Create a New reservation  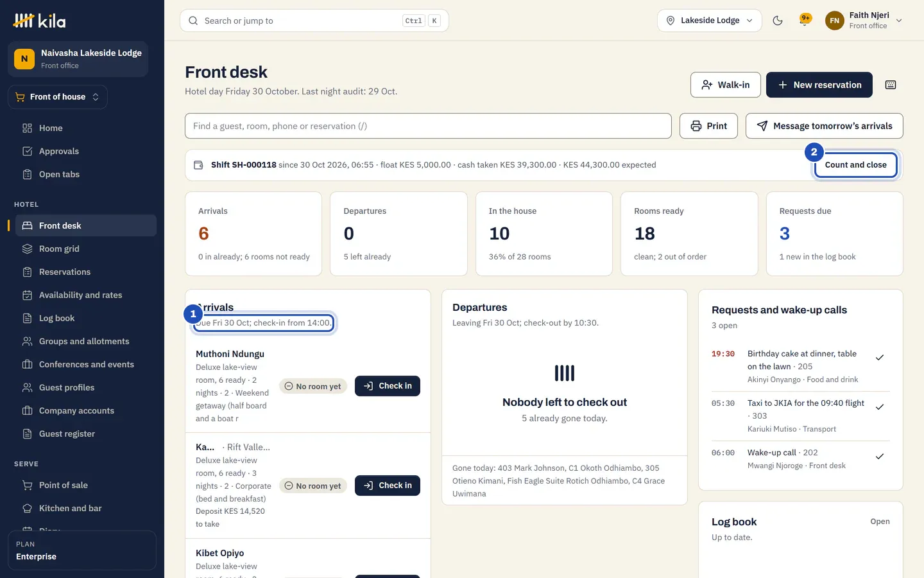(819, 85)
